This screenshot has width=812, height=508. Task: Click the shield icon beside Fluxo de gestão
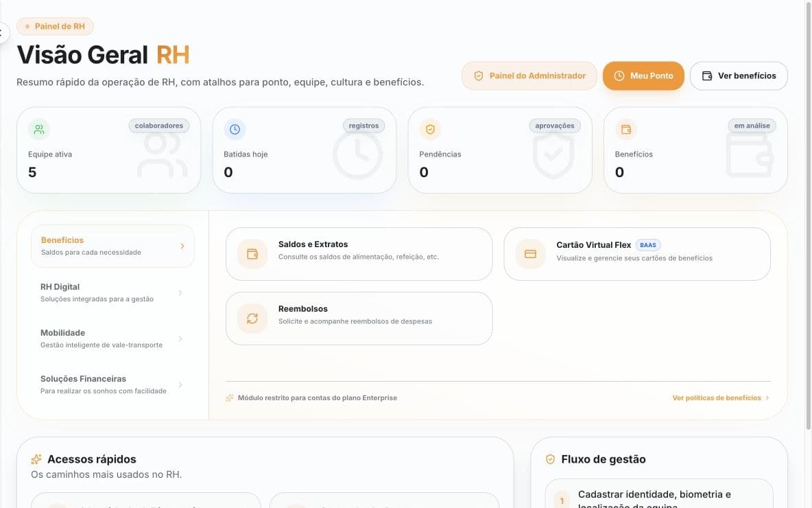[x=551, y=459]
